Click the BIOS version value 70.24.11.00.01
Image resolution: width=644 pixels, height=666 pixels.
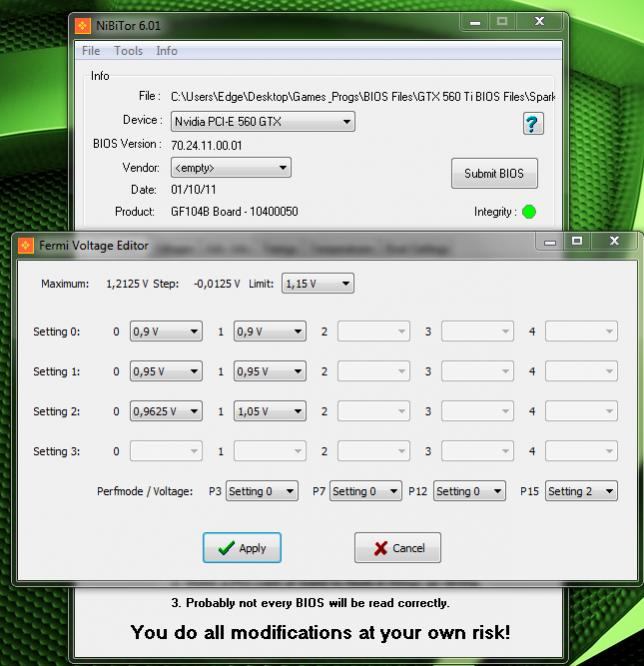click(x=206, y=146)
